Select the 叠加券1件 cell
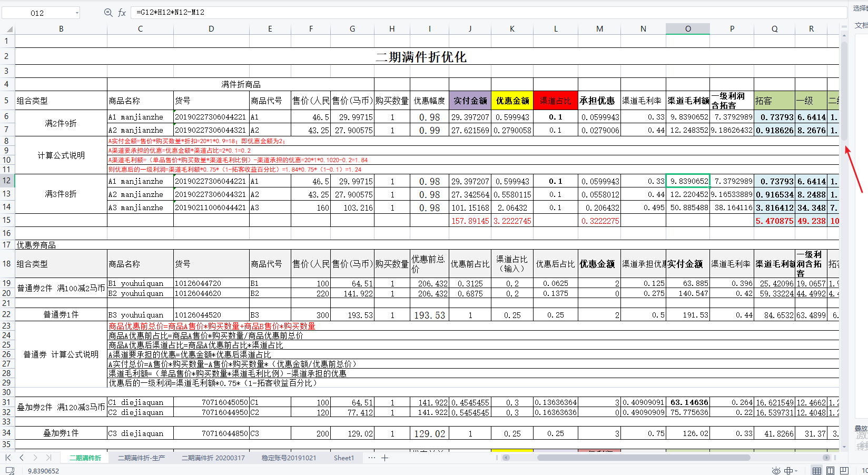 pos(61,433)
